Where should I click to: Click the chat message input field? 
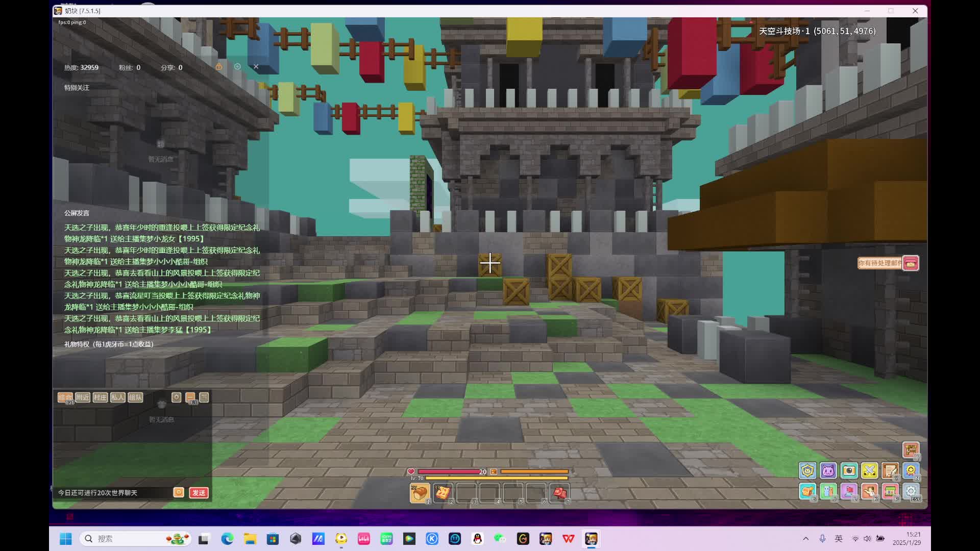112,493
